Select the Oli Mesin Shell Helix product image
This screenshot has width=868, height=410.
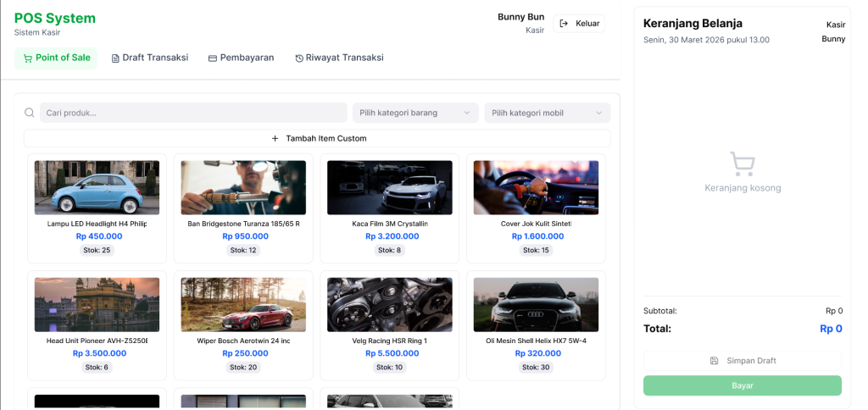[x=536, y=304]
